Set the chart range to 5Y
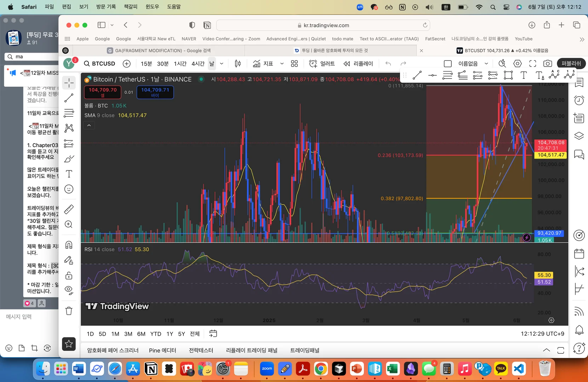Viewport: 588px width, 382px height. [182, 334]
